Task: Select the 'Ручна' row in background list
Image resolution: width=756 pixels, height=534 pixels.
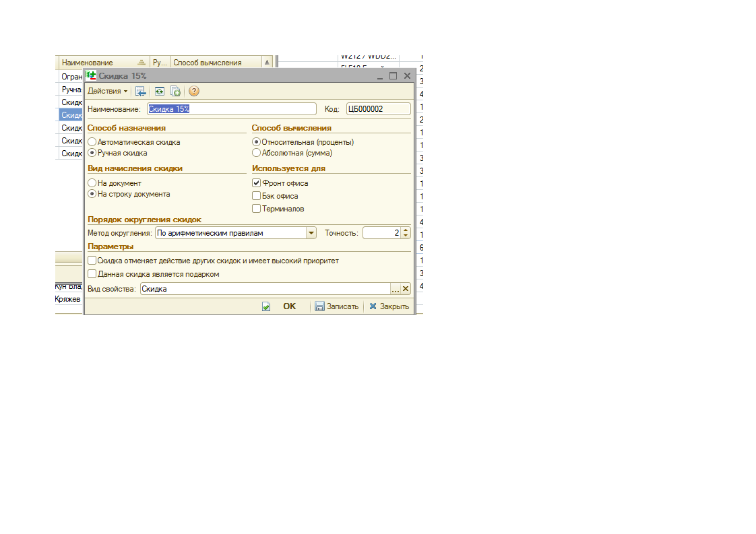Action: pyautogui.click(x=71, y=90)
